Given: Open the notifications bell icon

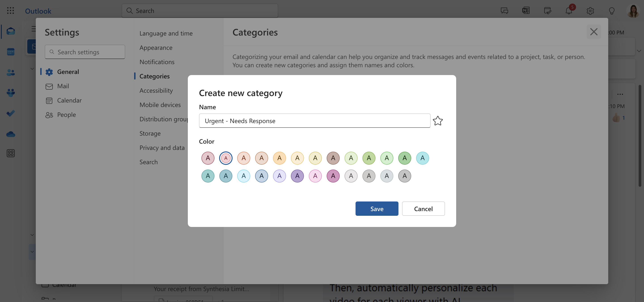Looking at the screenshot, I should (569, 10).
